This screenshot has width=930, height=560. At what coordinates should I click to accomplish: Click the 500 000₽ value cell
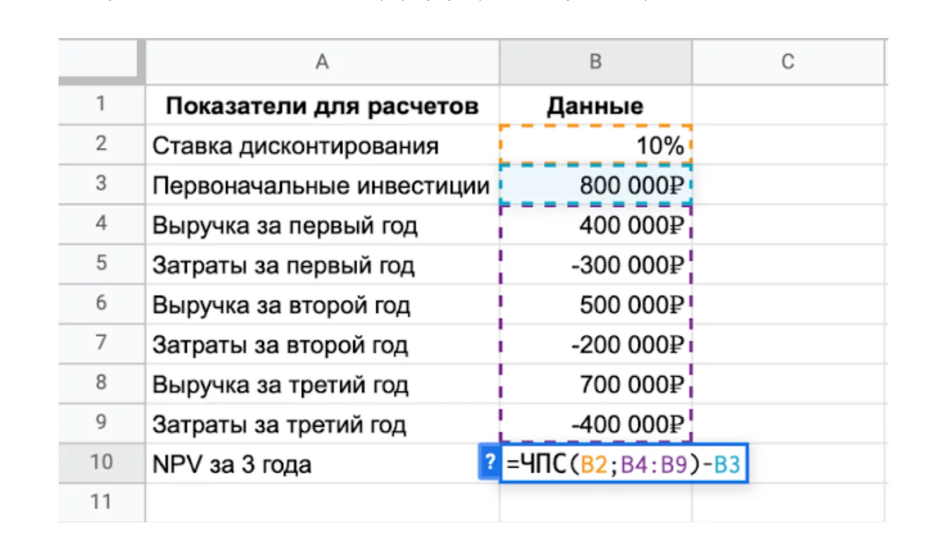point(596,304)
